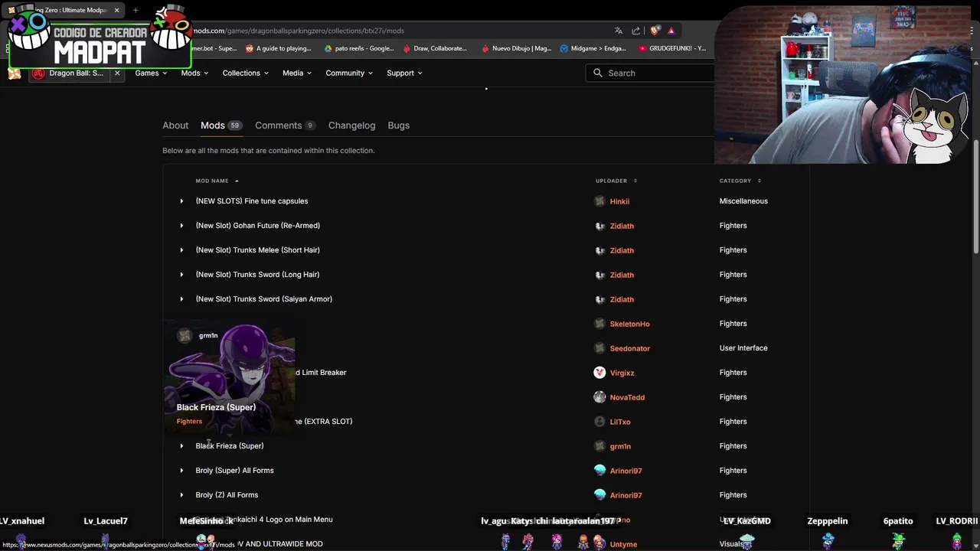Click the Virgixz uploader avatar
Screen dimensions: 980x551
pos(599,373)
